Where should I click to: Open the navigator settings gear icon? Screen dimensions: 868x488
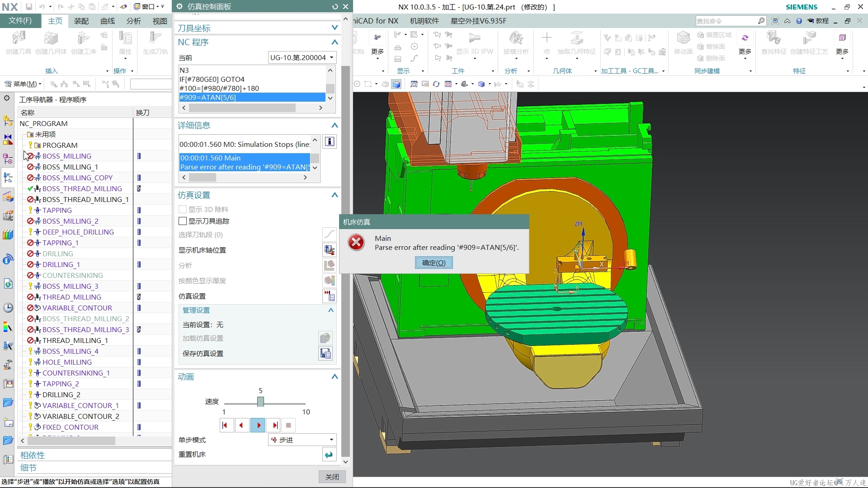click(7, 98)
